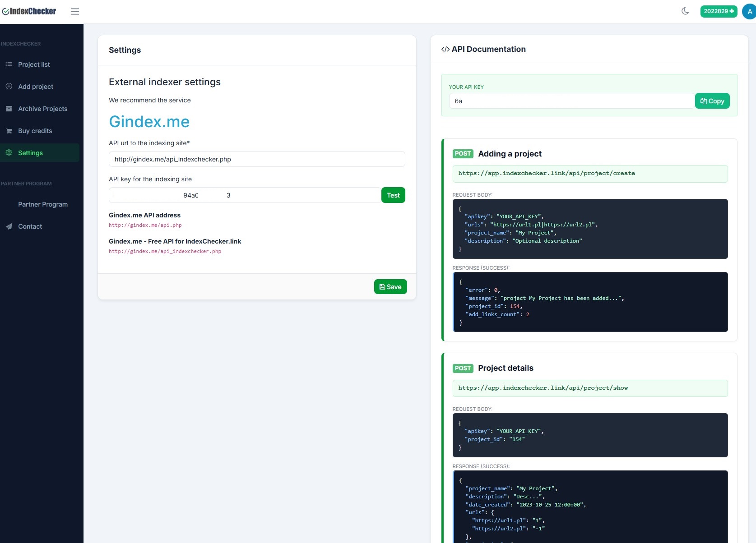This screenshot has width=756, height=543.
Task: Click the API Documentation code icon
Action: (x=445, y=50)
